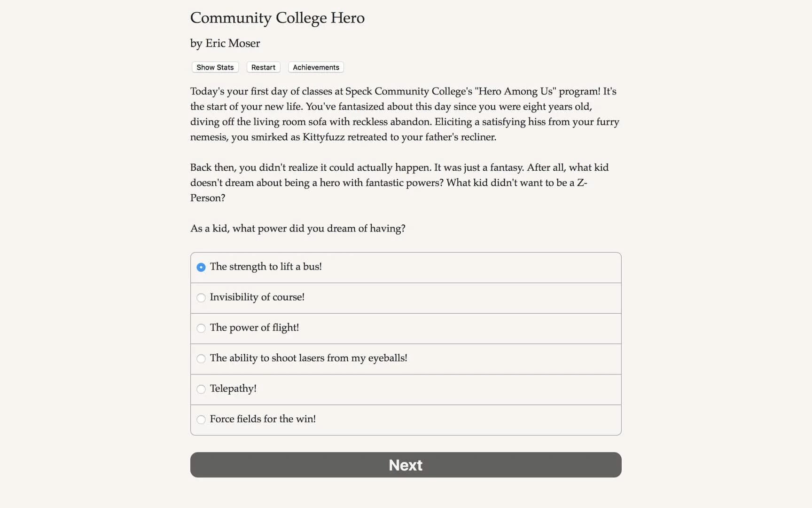This screenshot has height=508, width=812.
Task: Pick 'Force fields for the win!' option
Action: pos(201,419)
